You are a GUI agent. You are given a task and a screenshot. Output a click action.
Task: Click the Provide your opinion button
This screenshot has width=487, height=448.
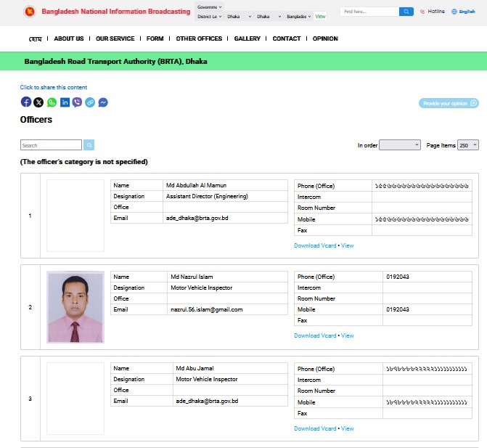[x=449, y=103]
